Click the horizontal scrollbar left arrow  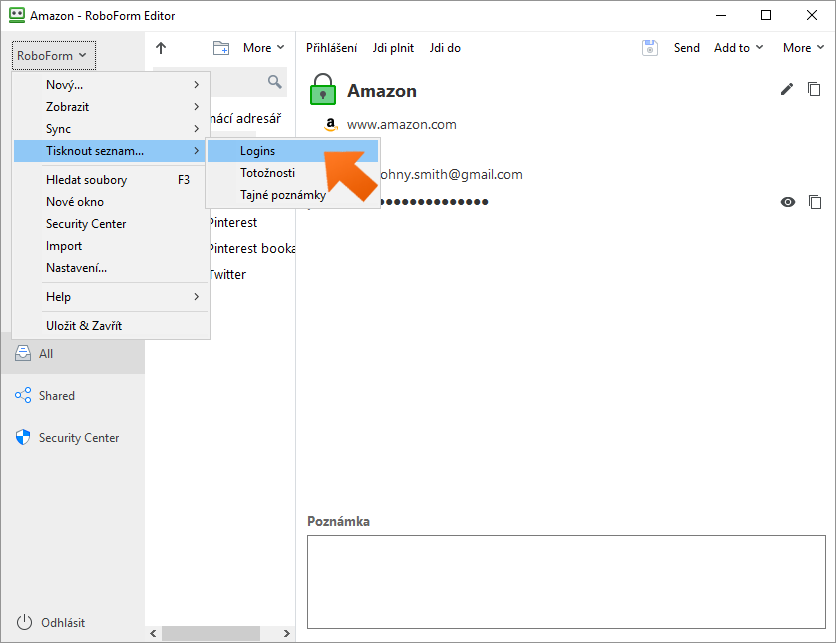pos(154,633)
